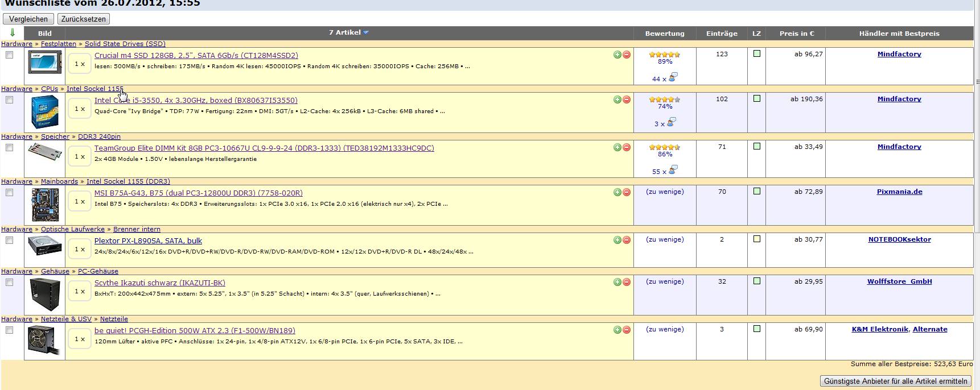Click green plus icon for Scythe Ikazuti
980x390 pixels.
617,282
